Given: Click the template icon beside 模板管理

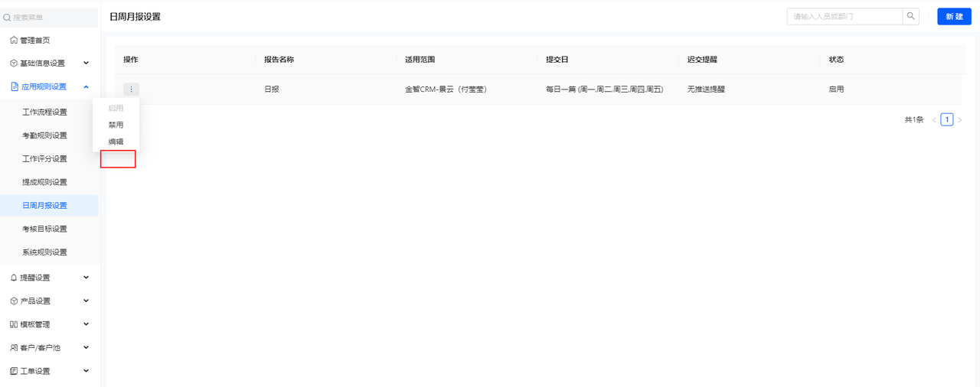Looking at the screenshot, I should tap(14, 324).
